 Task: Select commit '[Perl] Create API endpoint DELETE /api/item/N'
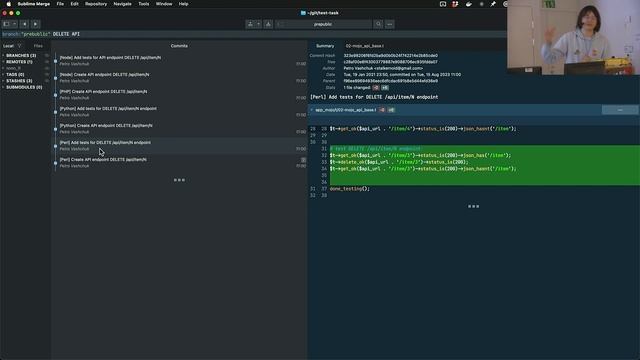[180, 162]
